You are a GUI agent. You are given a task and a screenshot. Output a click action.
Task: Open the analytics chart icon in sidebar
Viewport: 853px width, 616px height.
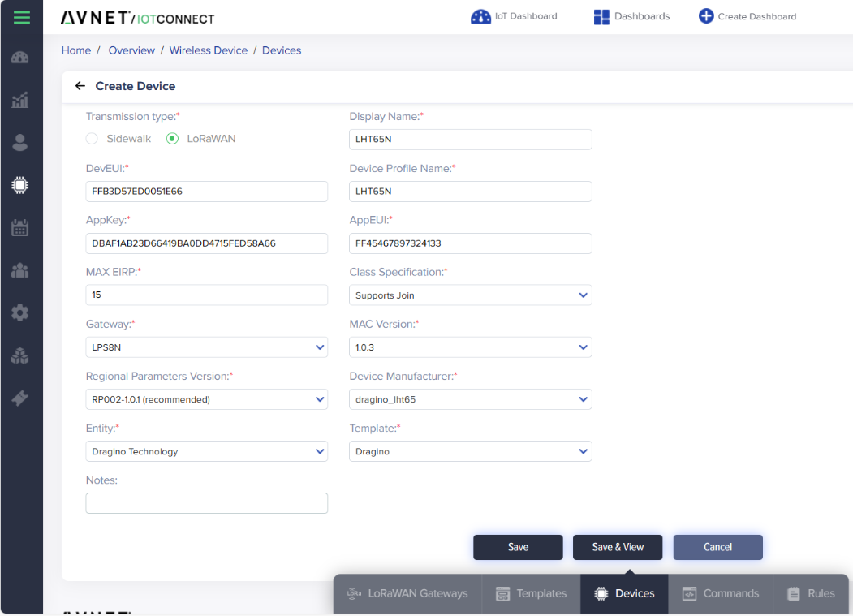point(20,100)
